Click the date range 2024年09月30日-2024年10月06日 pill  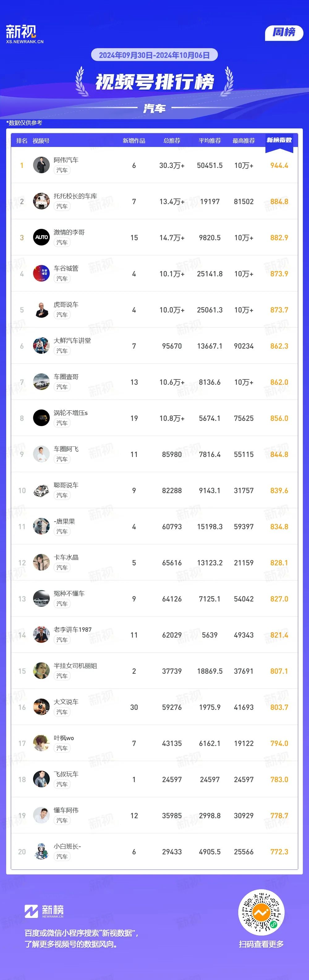coord(154,55)
